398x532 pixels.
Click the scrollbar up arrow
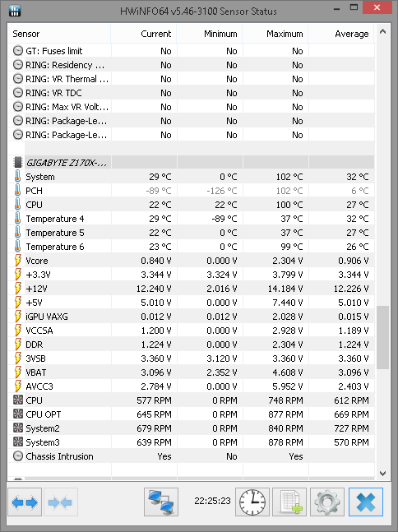click(x=382, y=32)
